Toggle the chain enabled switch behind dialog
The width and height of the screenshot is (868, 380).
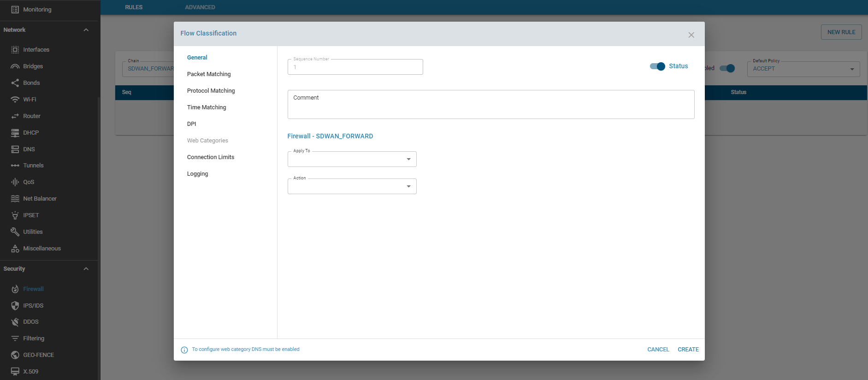pyautogui.click(x=727, y=69)
